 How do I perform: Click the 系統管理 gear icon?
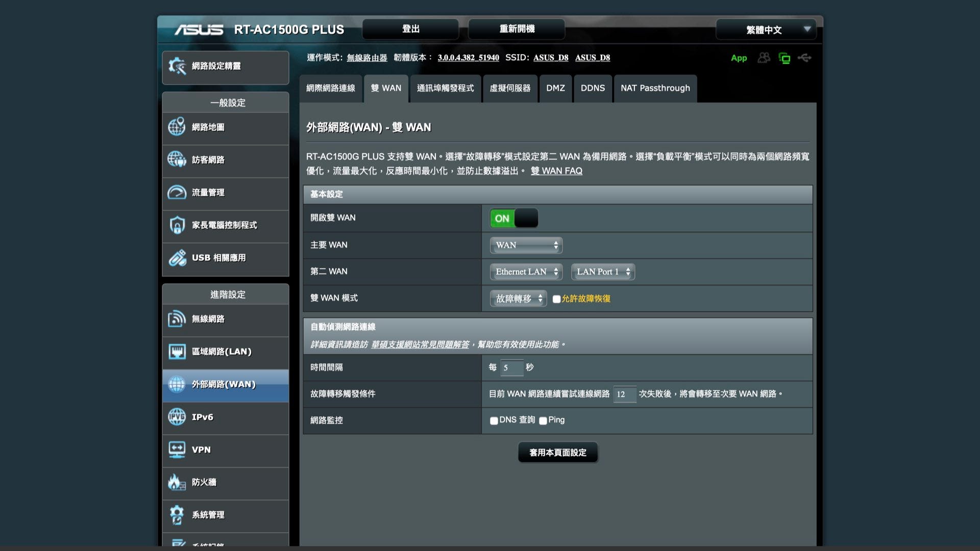coord(177,515)
